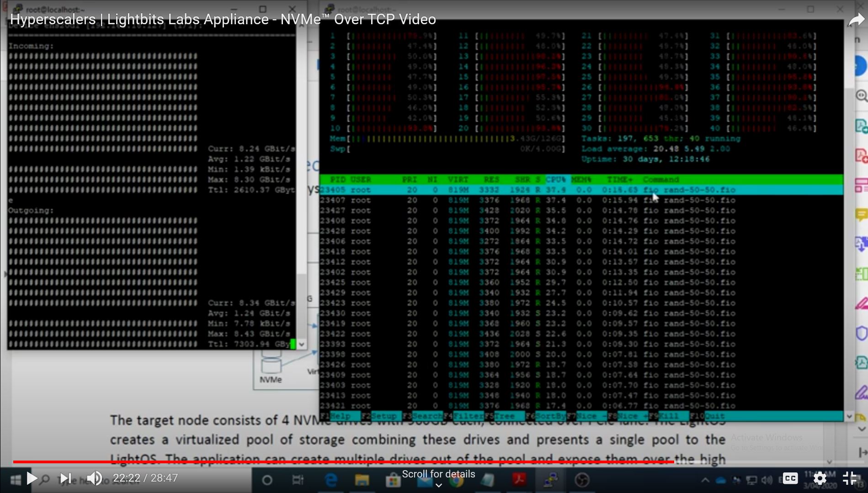Click Incoming Max: 8.30 GBit/s value
This screenshot has height=493, width=868.
coord(249,180)
